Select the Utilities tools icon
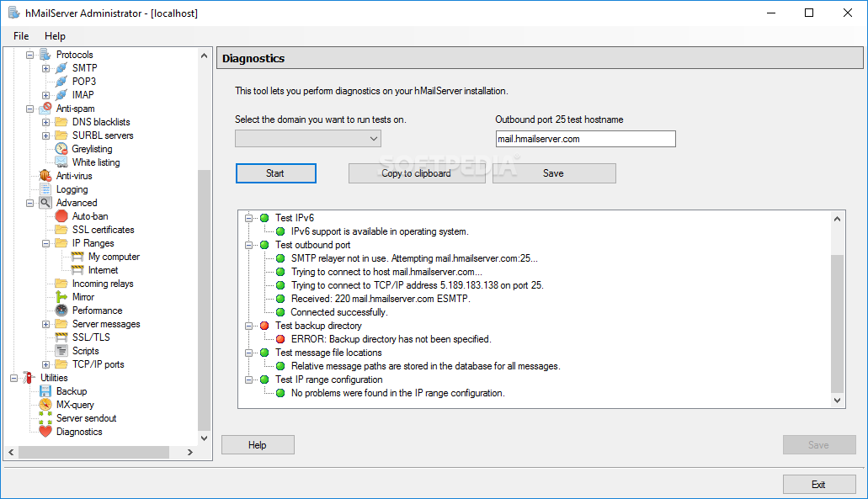868x499 pixels. coord(29,378)
